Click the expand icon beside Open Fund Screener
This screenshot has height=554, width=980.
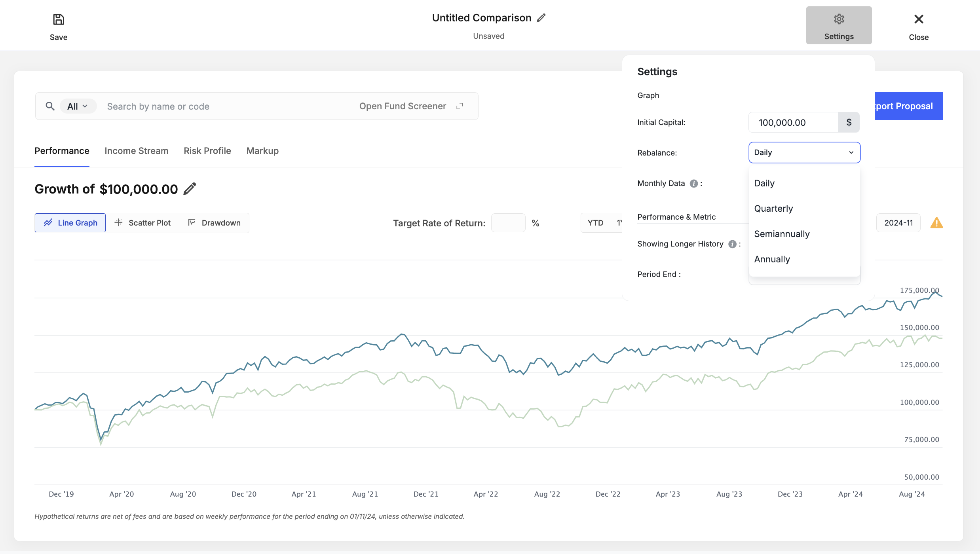[x=460, y=106]
